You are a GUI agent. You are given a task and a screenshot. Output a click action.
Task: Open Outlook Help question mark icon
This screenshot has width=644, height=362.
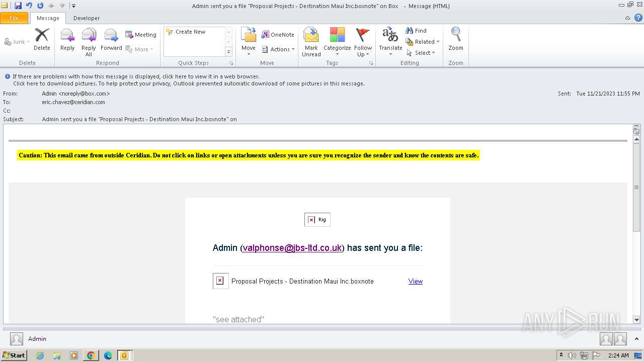tap(638, 18)
